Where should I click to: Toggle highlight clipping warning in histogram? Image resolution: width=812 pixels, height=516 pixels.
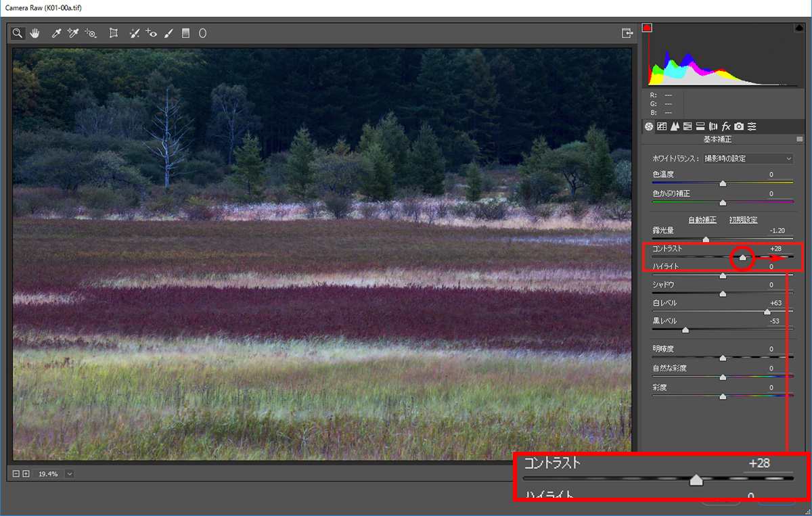[x=799, y=28]
